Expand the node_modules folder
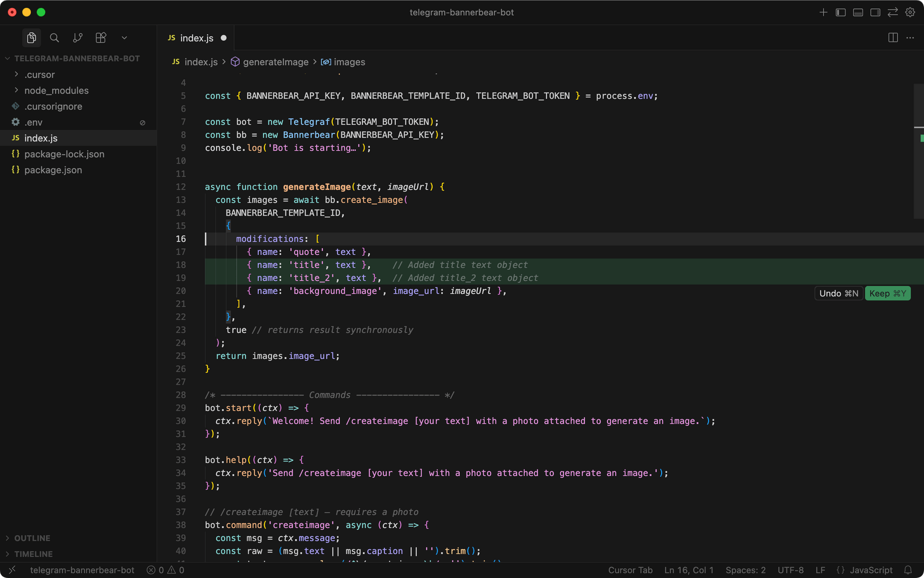924x578 pixels. pos(56,90)
